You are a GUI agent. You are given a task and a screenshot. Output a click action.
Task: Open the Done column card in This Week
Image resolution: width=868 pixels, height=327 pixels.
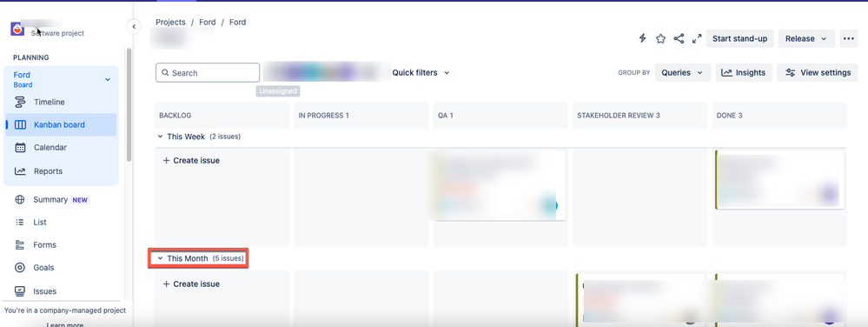(x=779, y=179)
